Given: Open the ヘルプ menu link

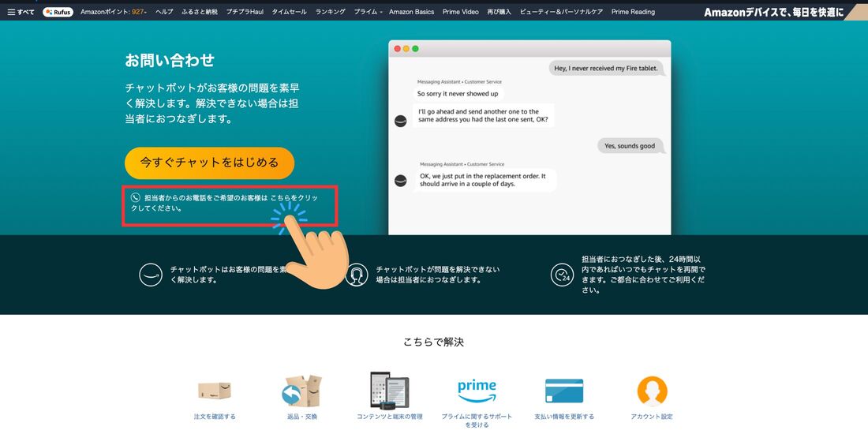Looking at the screenshot, I should pos(164,12).
